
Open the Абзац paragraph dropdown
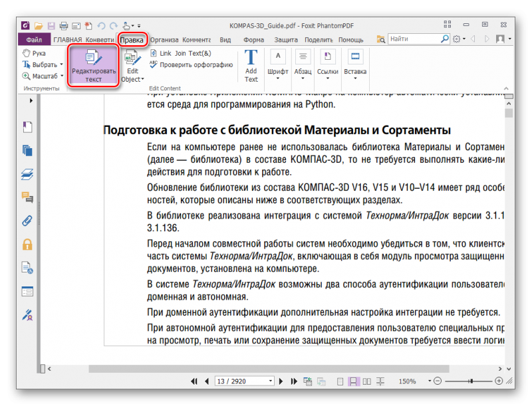(x=303, y=65)
